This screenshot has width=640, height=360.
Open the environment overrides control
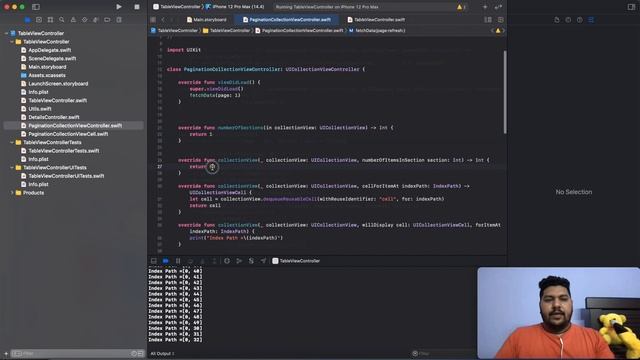[x=251, y=261]
